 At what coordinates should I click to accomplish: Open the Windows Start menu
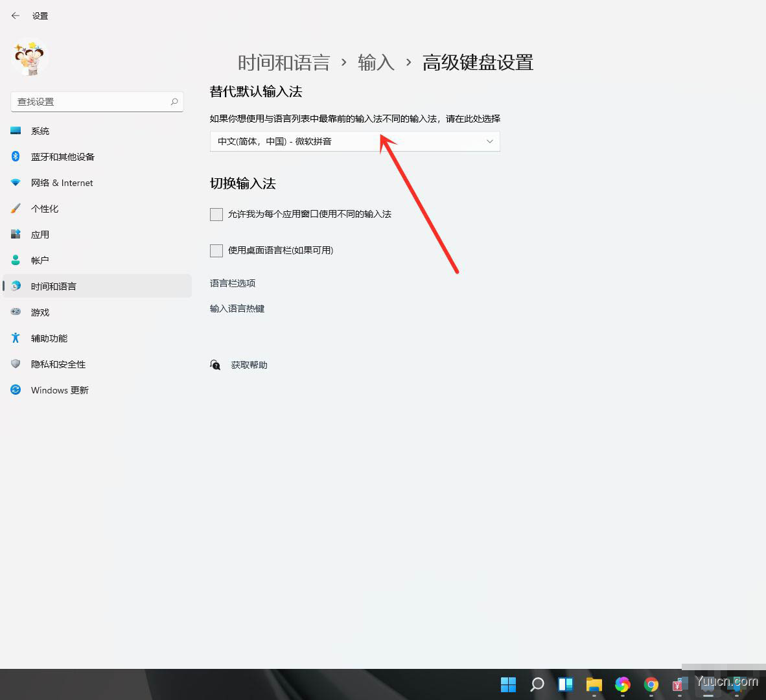[509, 684]
